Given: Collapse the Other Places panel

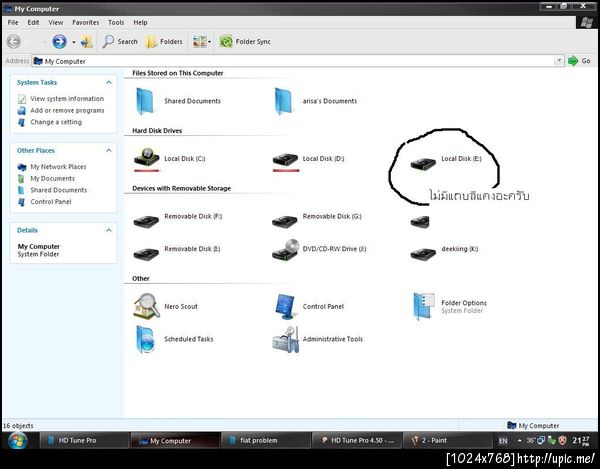Looking at the screenshot, I should tap(109, 150).
